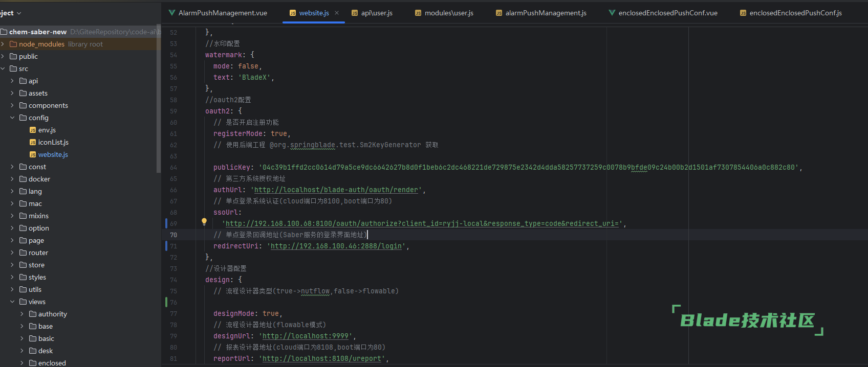Click the change marker beside line 76
The width and height of the screenshot is (868, 367).
pos(166,302)
